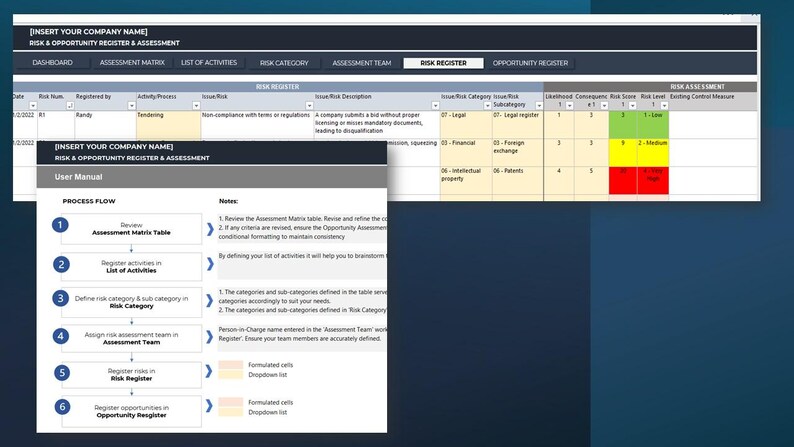The height and width of the screenshot is (447, 794).
Task: Open Register opportunities in Opportunity Register step
Action: click(x=132, y=411)
